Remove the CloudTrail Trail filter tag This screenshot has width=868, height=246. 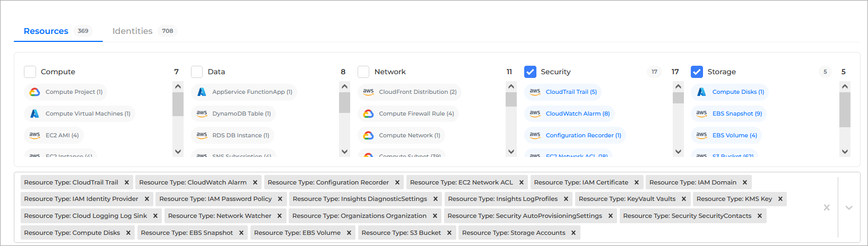[127, 182]
